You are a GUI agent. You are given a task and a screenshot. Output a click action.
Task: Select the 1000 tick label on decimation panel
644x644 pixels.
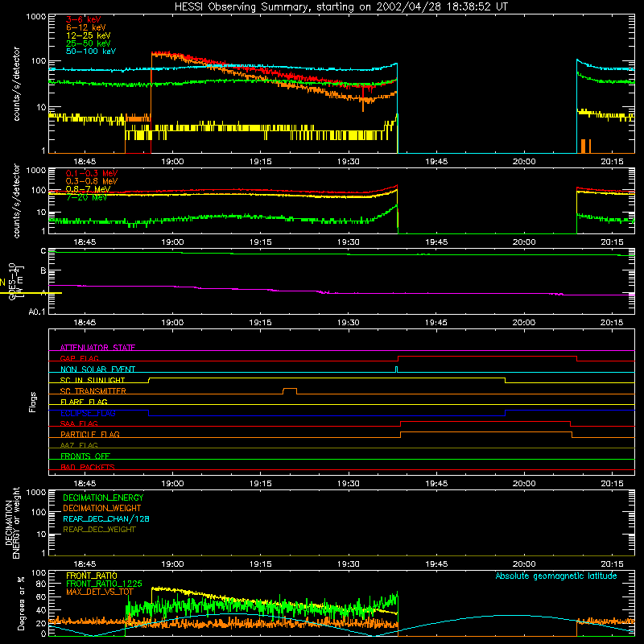[x=36, y=492]
